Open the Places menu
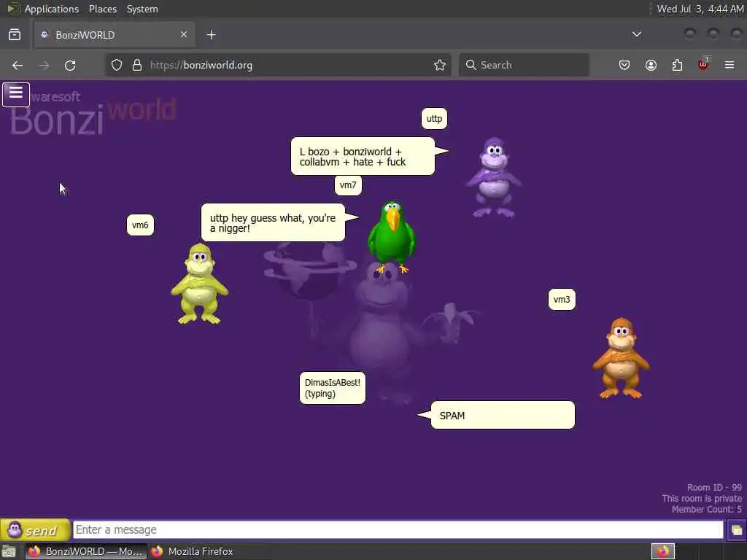Viewport: 747px width, 560px height. pos(103,9)
